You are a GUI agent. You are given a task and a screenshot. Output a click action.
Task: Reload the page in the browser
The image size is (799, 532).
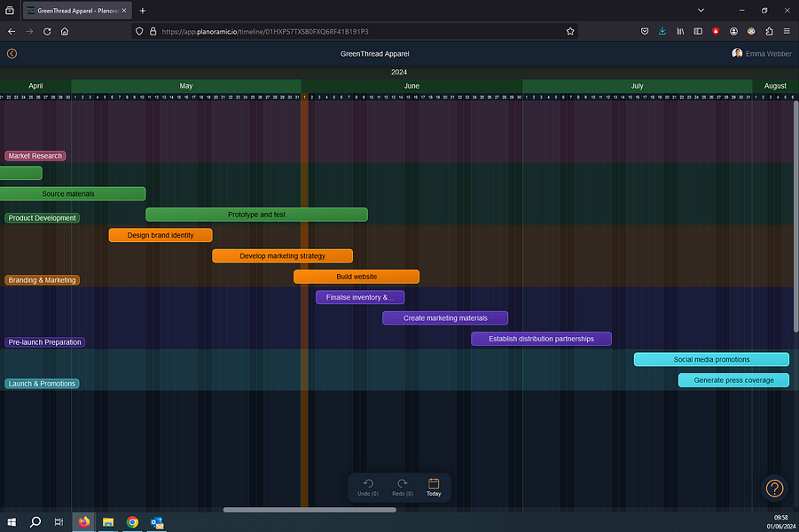coord(47,31)
